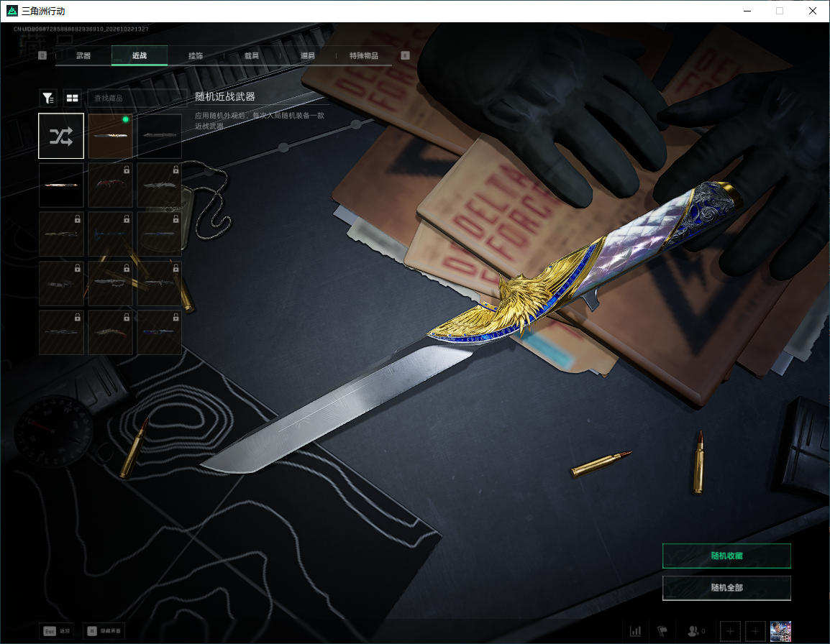The width and height of the screenshot is (830, 644).
Task: Open the player avatar portrait
Action: tap(781, 631)
